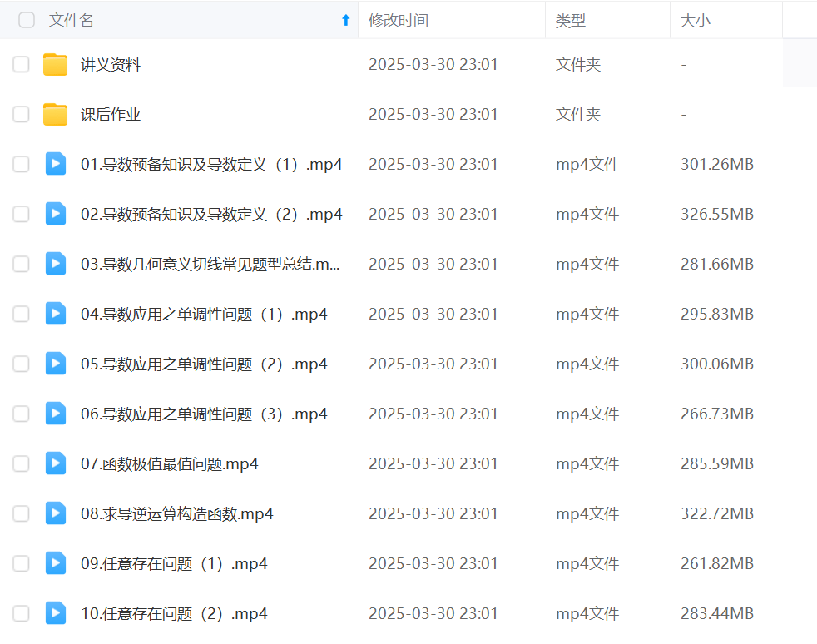Tick the checkbox for 06.导数应用之单调性问题（3）.mp4

click(x=21, y=414)
